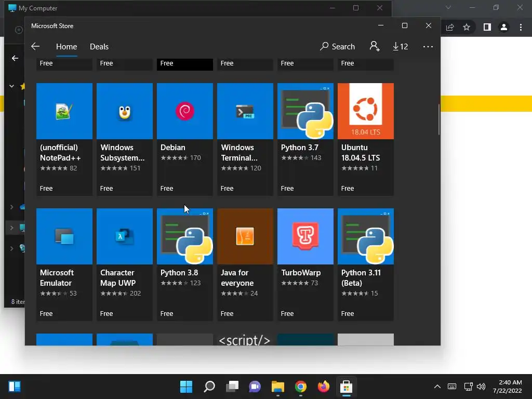Viewport: 532px width, 399px height.
Task: Click the 170 rating count for Debian
Action: coord(195,158)
